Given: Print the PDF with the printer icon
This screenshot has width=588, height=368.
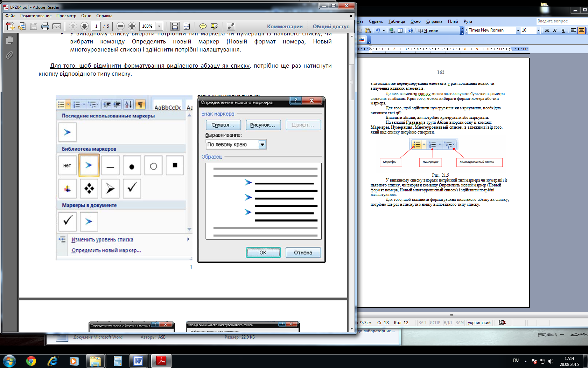Looking at the screenshot, I should [x=45, y=26].
